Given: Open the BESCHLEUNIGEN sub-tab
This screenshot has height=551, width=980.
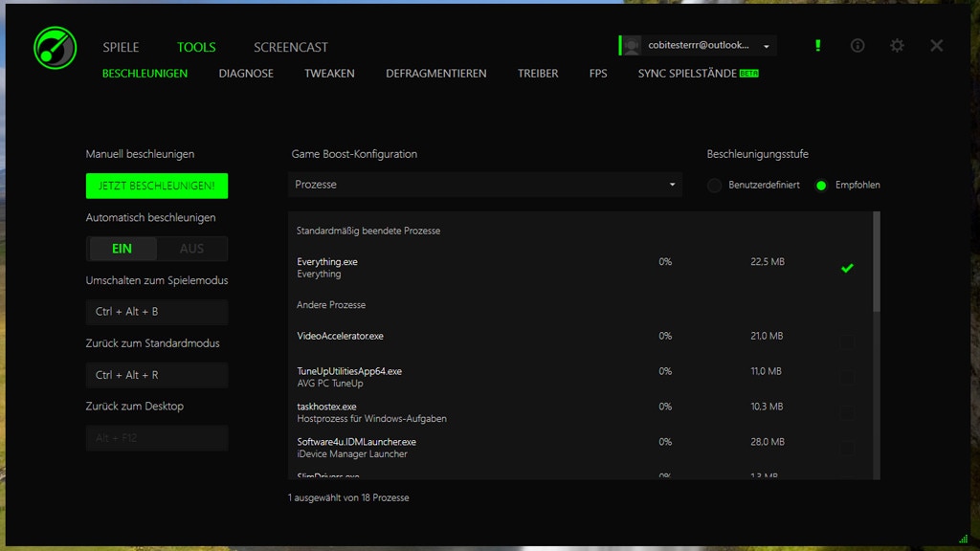Looking at the screenshot, I should (x=145, y=73).
